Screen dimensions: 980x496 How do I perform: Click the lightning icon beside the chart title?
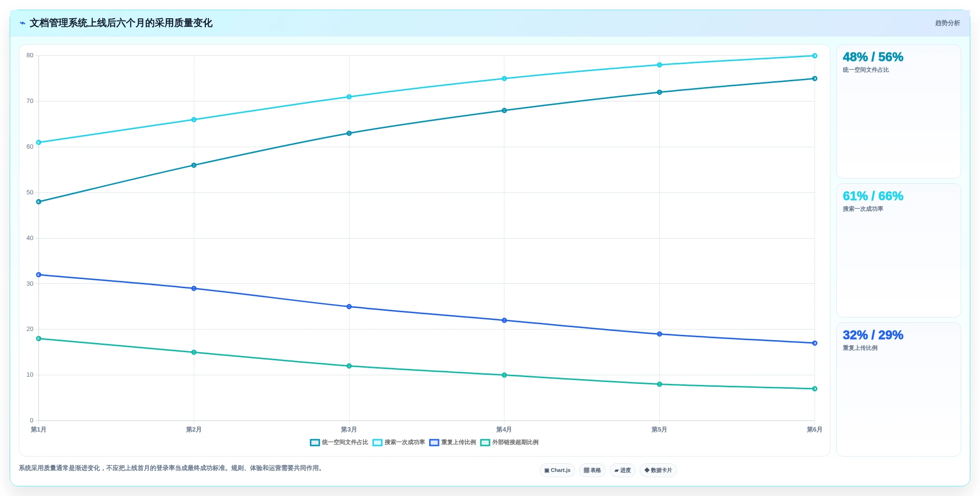point(23,23)
